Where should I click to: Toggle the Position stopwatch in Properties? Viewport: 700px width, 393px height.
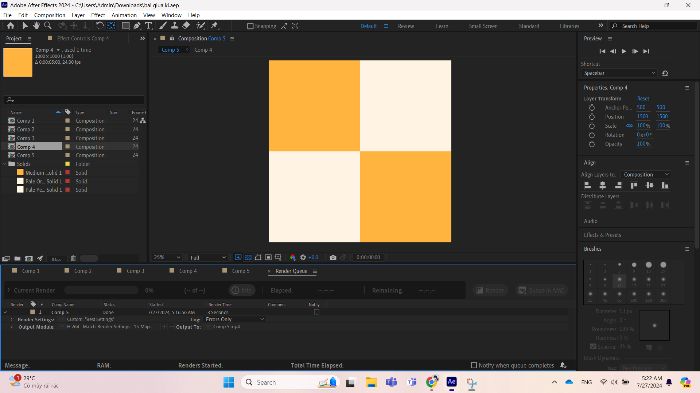pyautogui.click(x=592, y=117)
